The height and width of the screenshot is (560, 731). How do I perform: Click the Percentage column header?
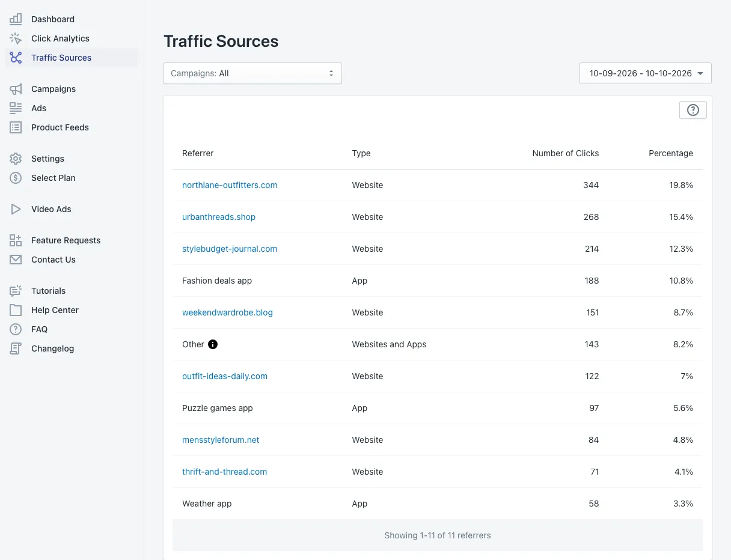tap(671, 153)
